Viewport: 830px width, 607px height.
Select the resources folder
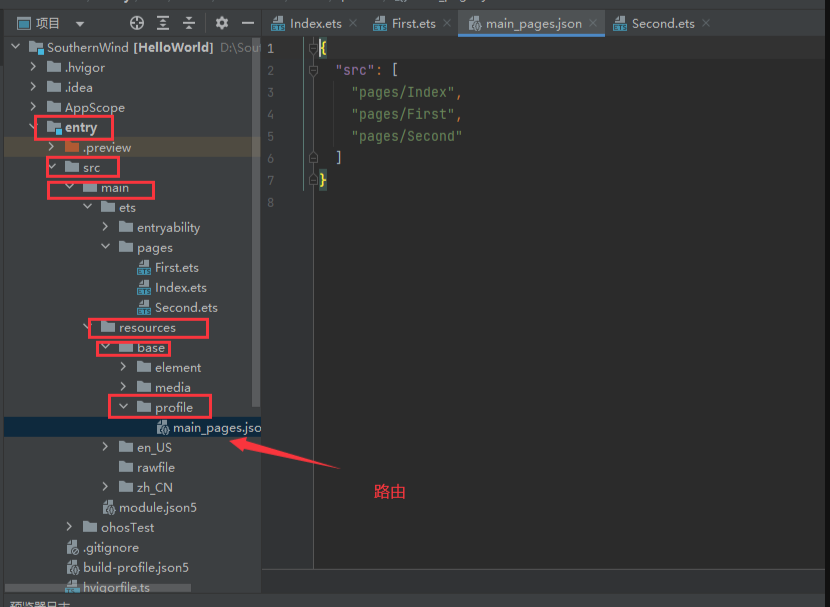tap(147, 328)
